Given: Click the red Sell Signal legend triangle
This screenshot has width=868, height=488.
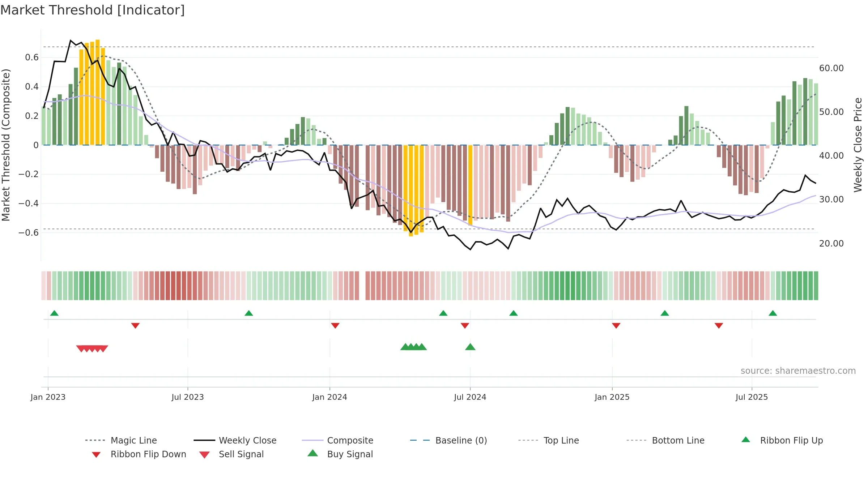Looking at the screenshot, I should pyautogui.click(x=204, y=455).
